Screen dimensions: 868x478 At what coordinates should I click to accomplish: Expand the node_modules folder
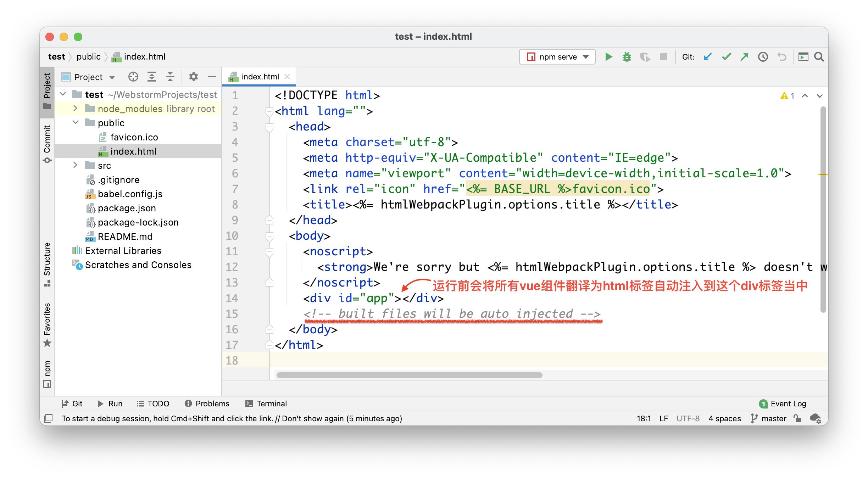pyautogui.click(x=75, y=109)
